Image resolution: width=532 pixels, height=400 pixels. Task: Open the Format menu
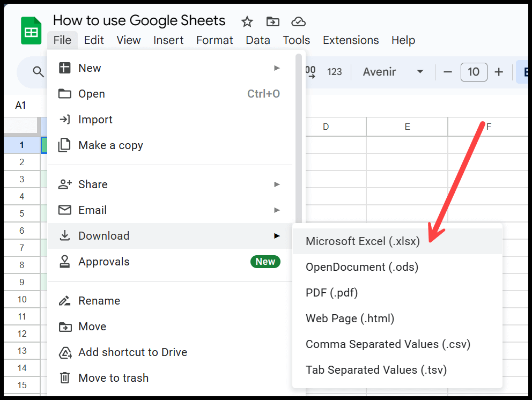pos(215,40)
